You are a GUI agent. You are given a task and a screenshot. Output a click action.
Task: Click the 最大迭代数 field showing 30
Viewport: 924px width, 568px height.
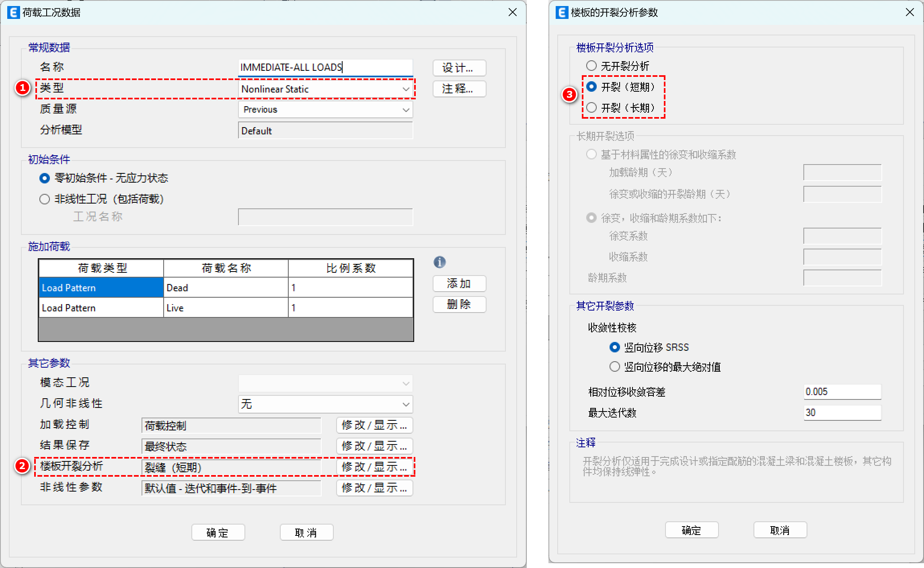click(x=842, y=413)
